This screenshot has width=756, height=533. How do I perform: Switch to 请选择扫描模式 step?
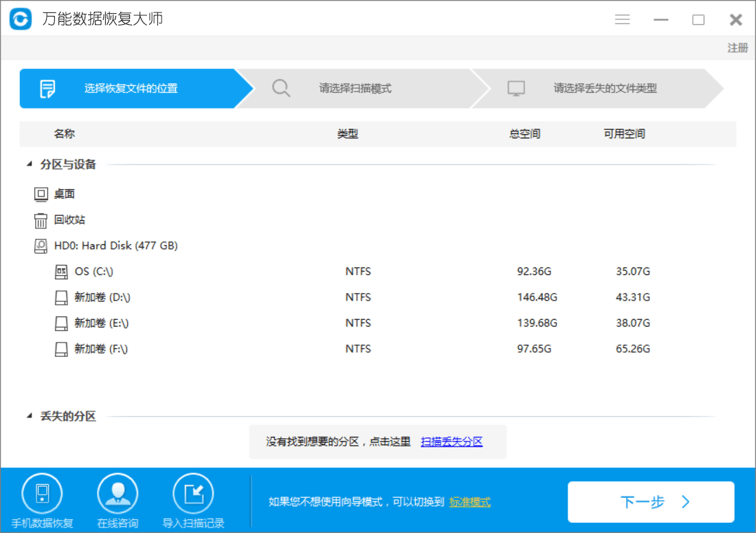tap(357, 89)
